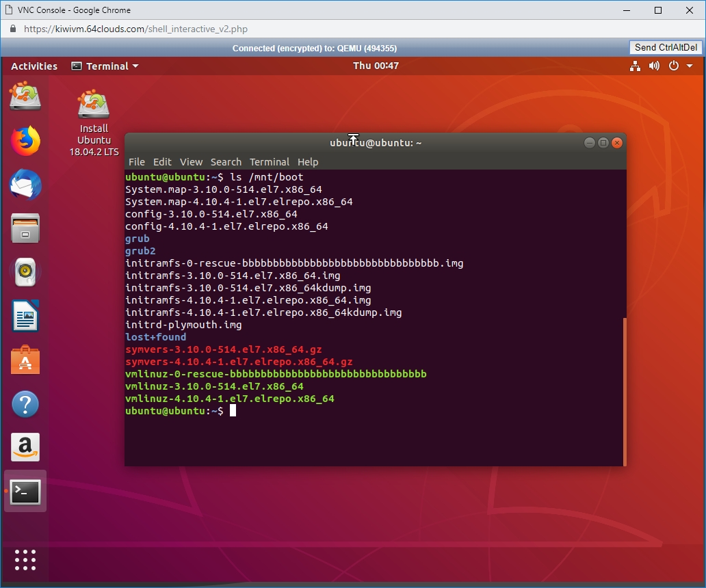Click Activities in the top bar
Screen dimensions: 706x588
[x=34, y=66]
